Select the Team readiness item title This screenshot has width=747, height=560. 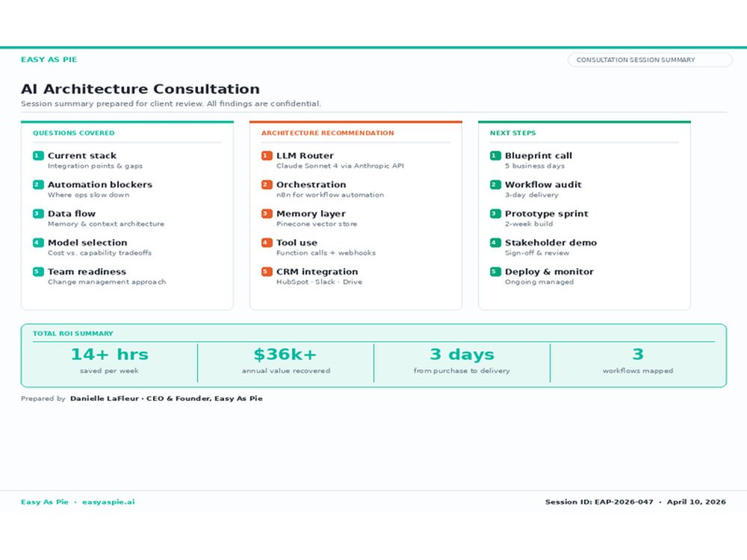[87, 272]
